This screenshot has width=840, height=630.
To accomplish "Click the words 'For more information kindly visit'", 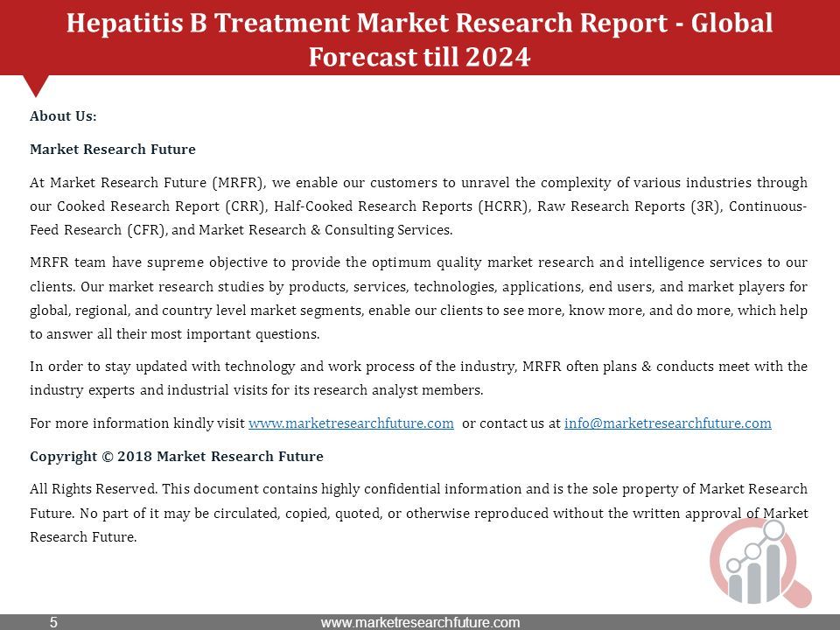I will [137, 423].
